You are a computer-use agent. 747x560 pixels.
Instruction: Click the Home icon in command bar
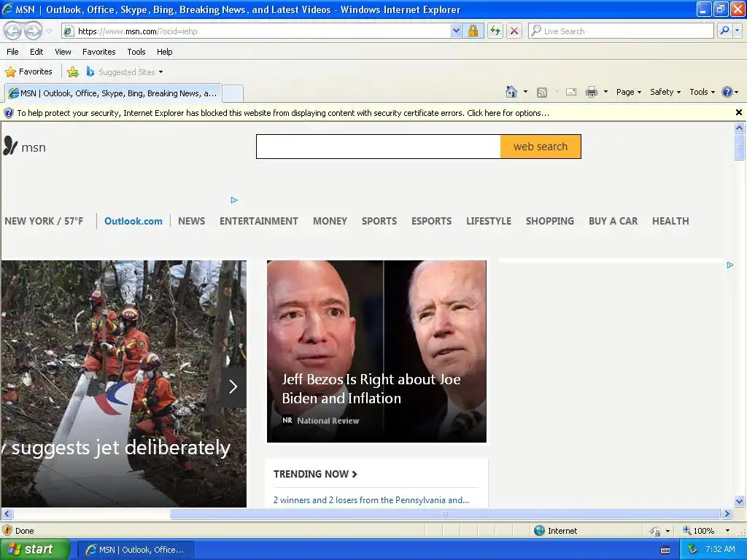pos(511,92)
